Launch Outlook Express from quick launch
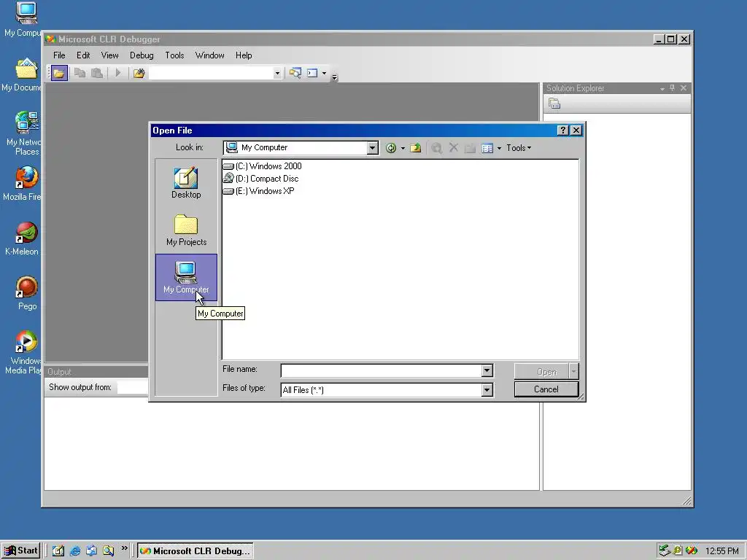 91,551
